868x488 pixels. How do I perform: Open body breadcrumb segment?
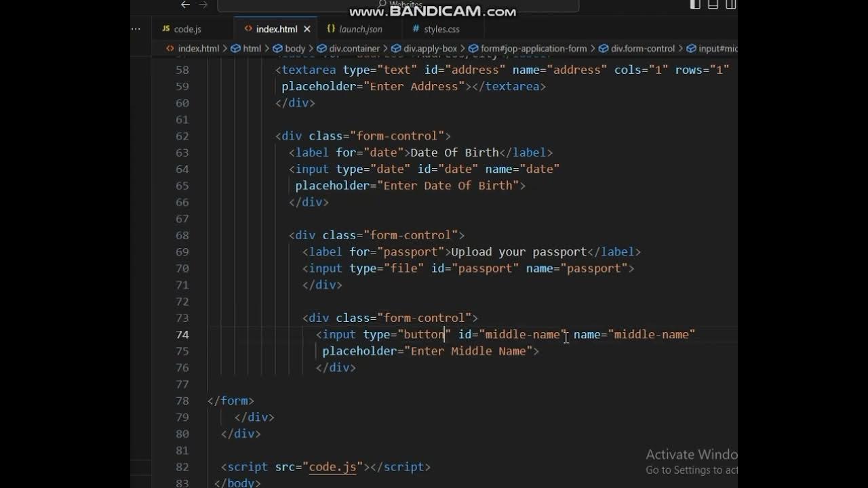coord(295,49)
